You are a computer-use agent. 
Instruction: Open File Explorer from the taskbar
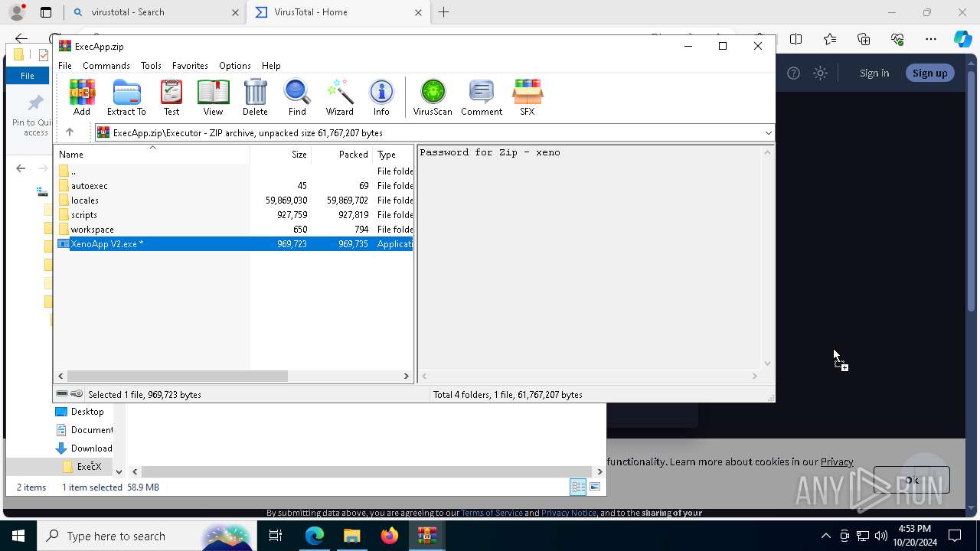pos(351,536)
